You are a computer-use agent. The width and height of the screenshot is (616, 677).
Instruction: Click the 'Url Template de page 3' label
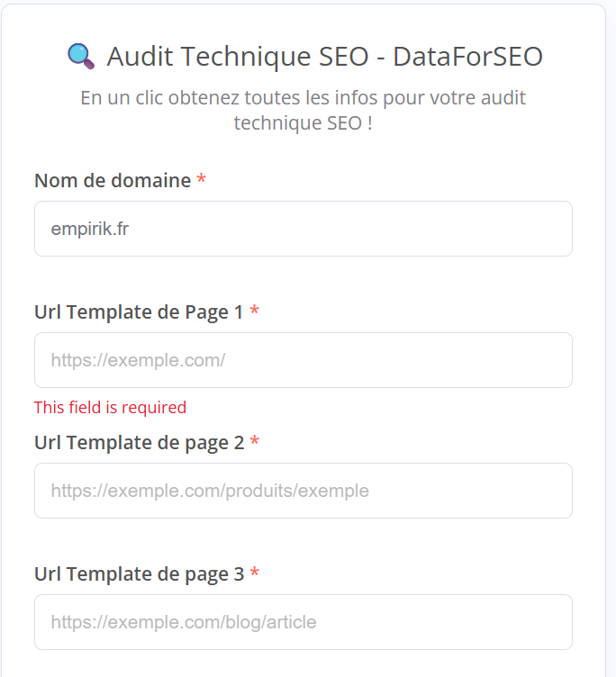pyautogui.click(x=139, y=573)
